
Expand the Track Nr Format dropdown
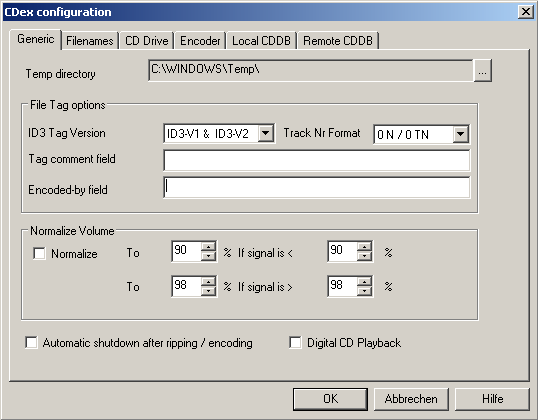(x=460, y=134)
